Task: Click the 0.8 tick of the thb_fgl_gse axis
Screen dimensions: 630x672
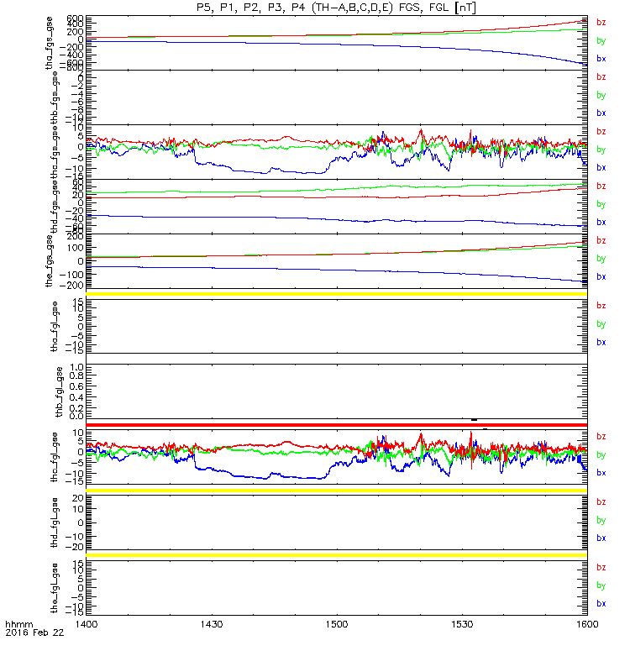Action: [76, 375]
